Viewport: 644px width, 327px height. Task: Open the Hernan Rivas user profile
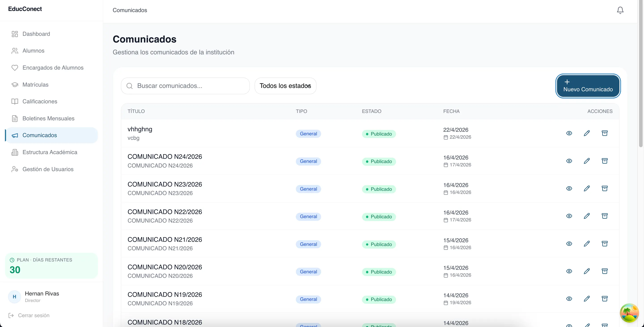(42, 297)
